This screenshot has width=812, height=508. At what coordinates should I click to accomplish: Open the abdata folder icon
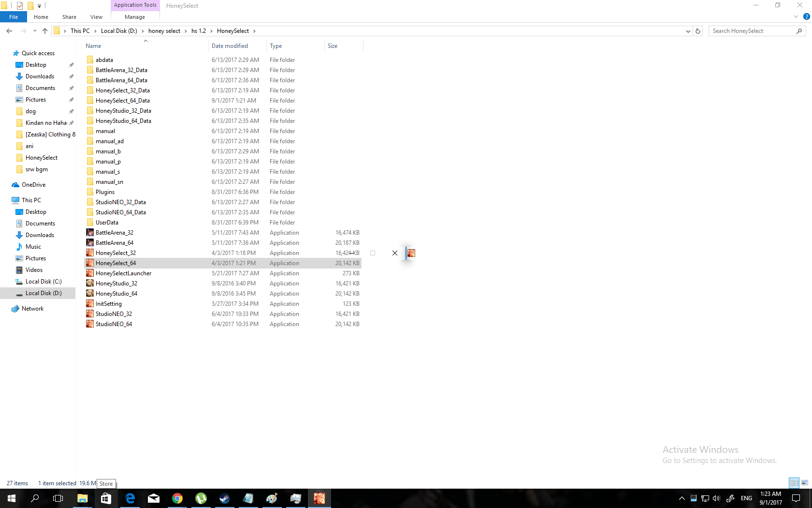click(90, 60)
